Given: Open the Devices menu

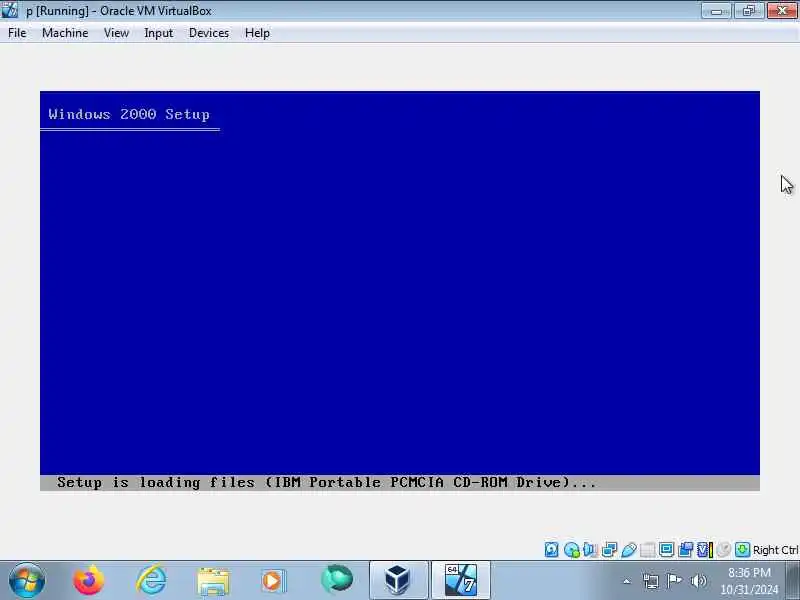Looking at the screenshot, I should pos(209,33).
